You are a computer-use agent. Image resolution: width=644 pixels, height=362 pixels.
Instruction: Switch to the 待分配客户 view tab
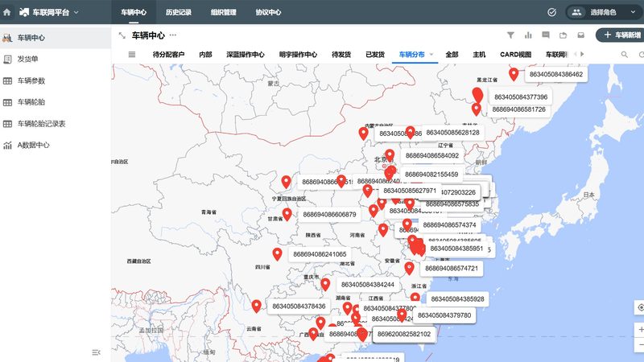point(168,54)
